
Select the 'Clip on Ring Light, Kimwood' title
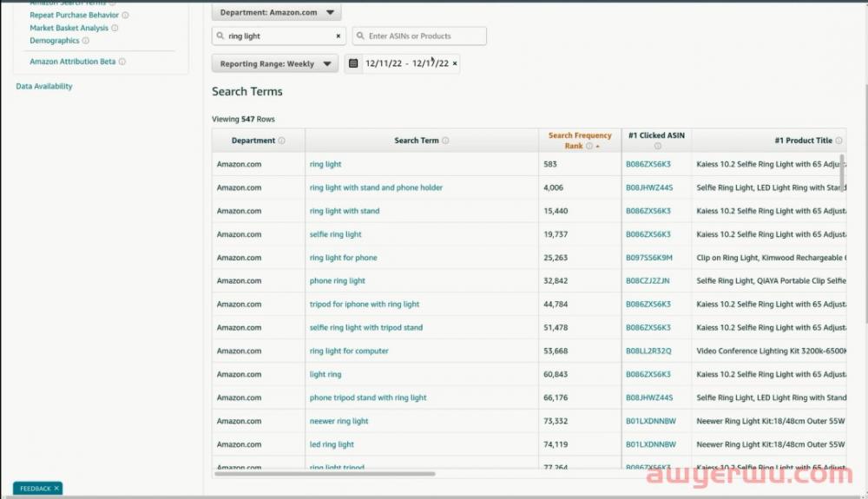pos(771,258)
